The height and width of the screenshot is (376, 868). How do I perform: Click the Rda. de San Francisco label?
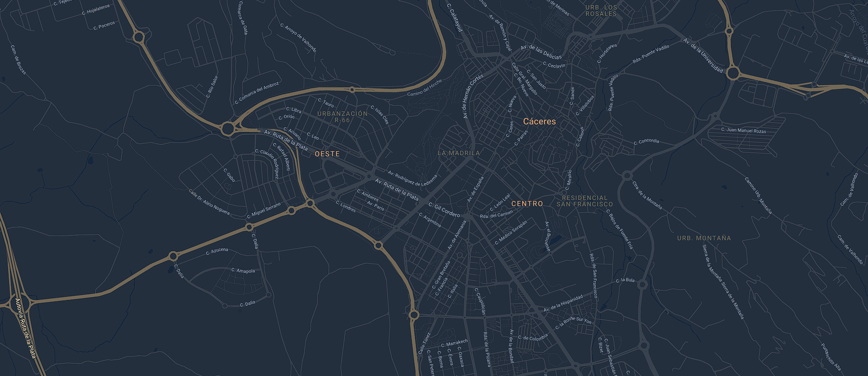[x=594, y=275]
